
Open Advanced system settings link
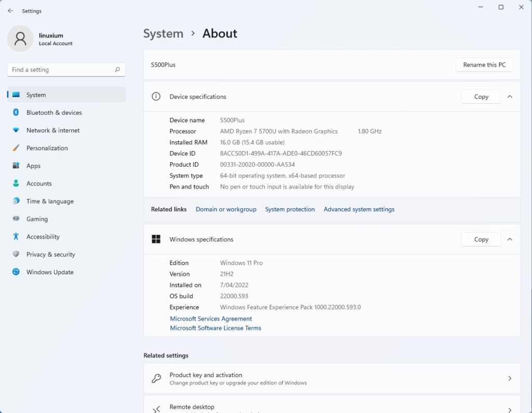point(359,209)
